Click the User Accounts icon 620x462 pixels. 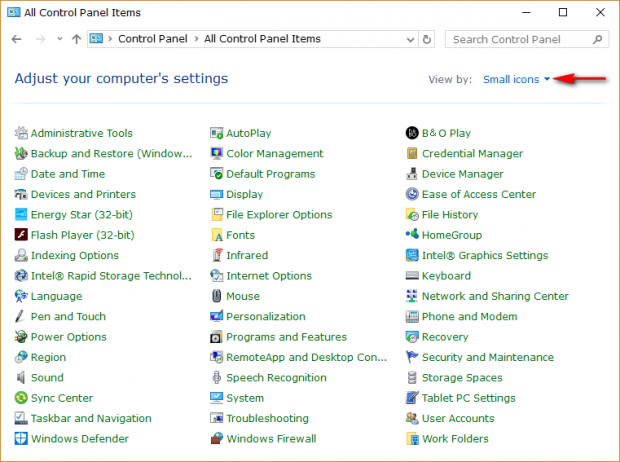point(412,418)
